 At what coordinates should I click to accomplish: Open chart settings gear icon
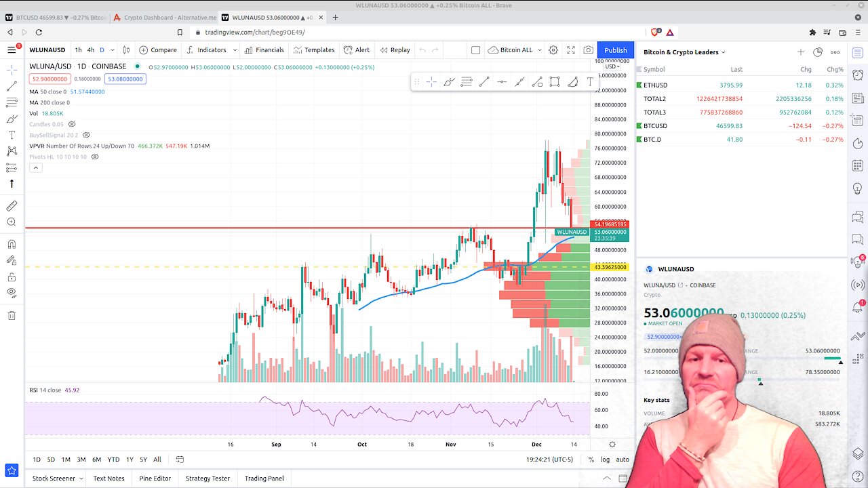[x=553, y=49]
